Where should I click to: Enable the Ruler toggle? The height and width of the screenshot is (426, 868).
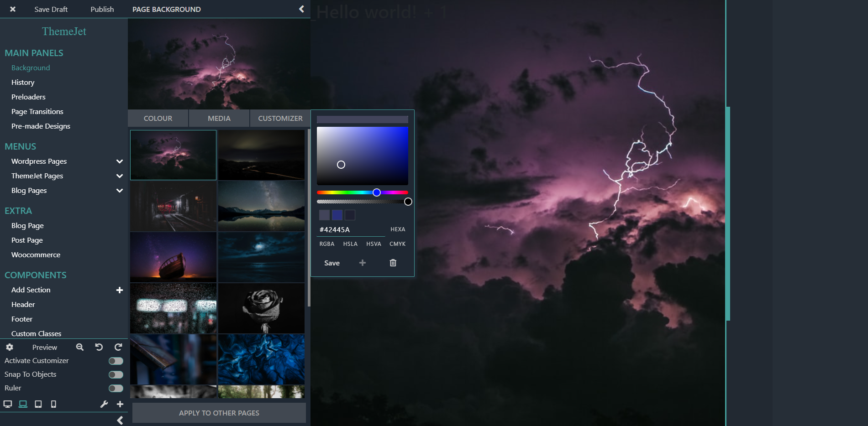[116, 388]
